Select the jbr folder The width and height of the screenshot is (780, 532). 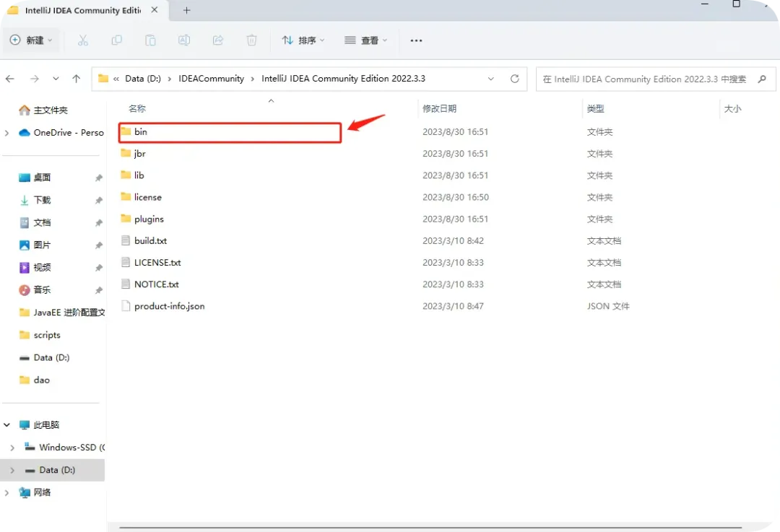pos(133,154)
